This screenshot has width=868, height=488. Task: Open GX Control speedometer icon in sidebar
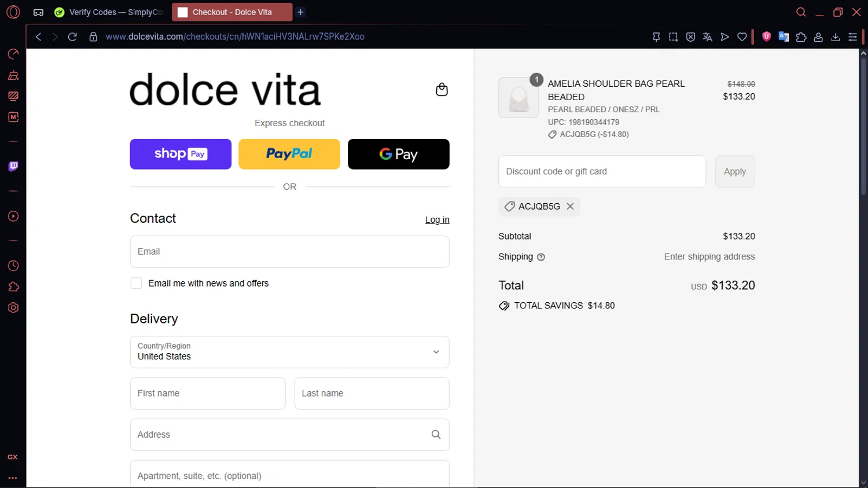[x=13, y=54]
